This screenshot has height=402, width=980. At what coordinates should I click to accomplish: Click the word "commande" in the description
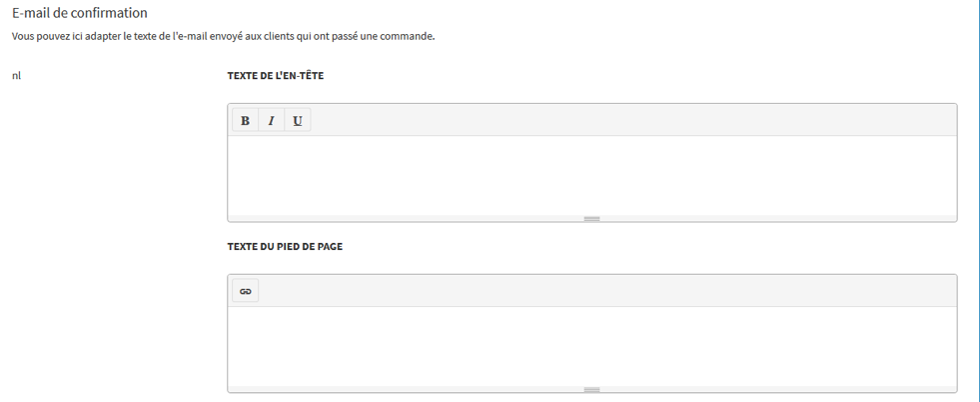[x=412, y=38]
